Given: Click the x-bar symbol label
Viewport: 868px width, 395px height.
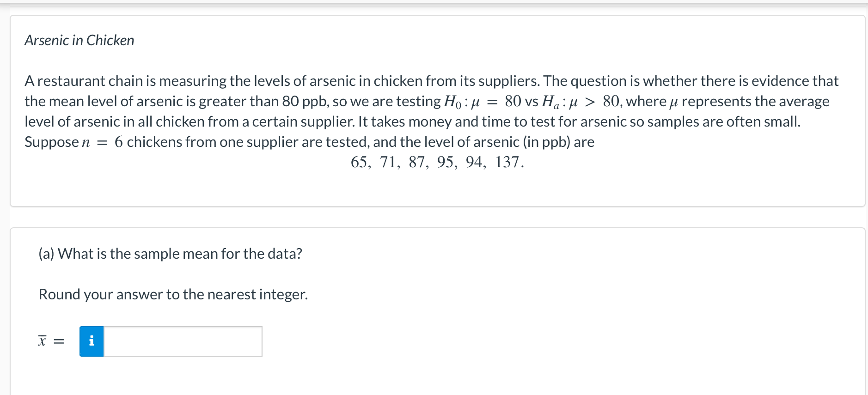Looking at the screenshot, I should [42, 341].
